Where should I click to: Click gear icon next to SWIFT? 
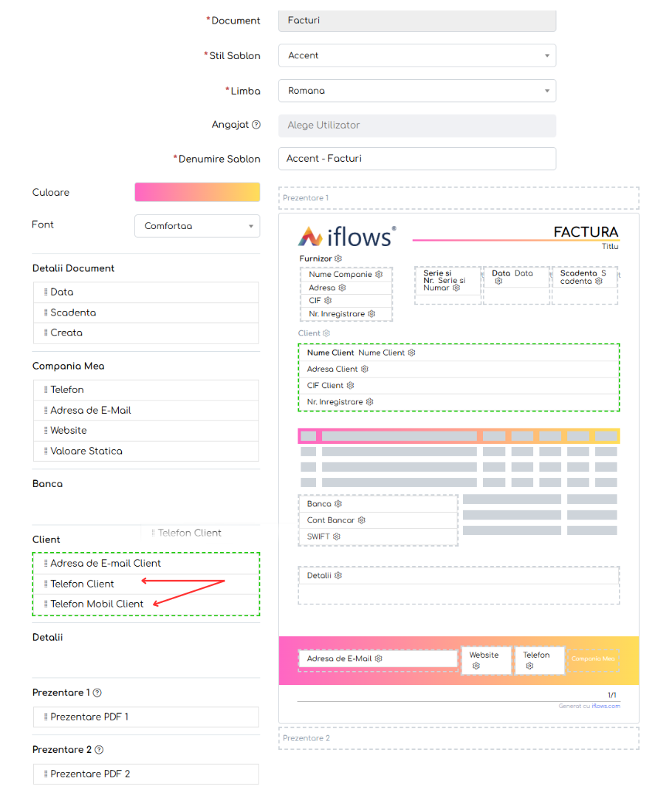tap(337, 536)
